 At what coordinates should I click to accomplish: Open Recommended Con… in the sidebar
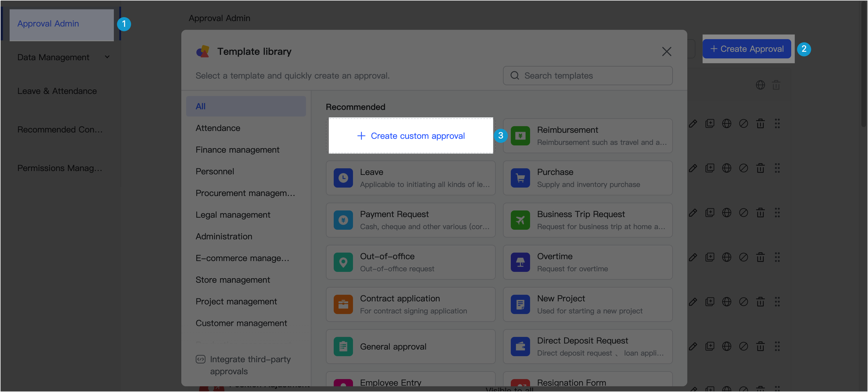60,129
